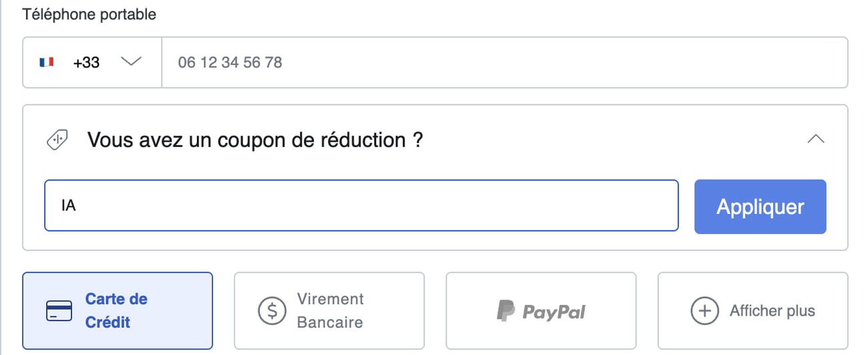Choose Virement Bancaire as payment method
868x355 pixels.
point(330,311)
